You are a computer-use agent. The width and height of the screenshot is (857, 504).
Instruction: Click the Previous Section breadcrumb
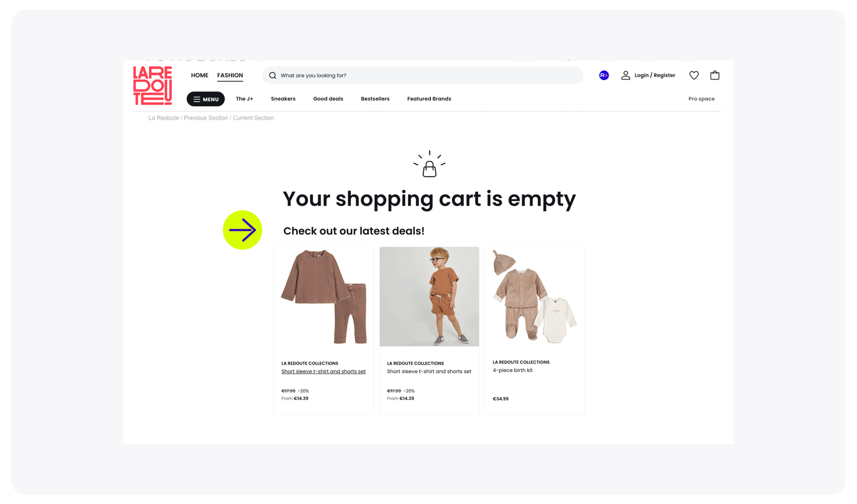pyautogui.click(x=206, y=118)
